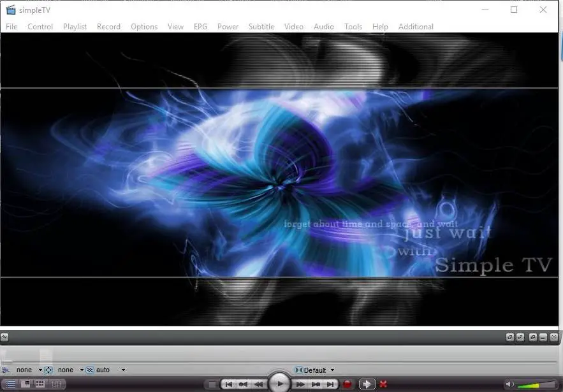
Task: Open the Playlist menu
Action: click(75, 27)
